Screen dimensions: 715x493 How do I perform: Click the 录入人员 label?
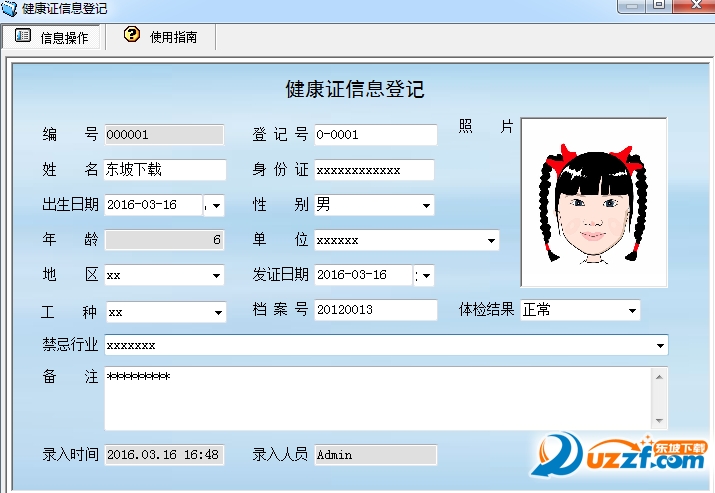tap(280, 454)
